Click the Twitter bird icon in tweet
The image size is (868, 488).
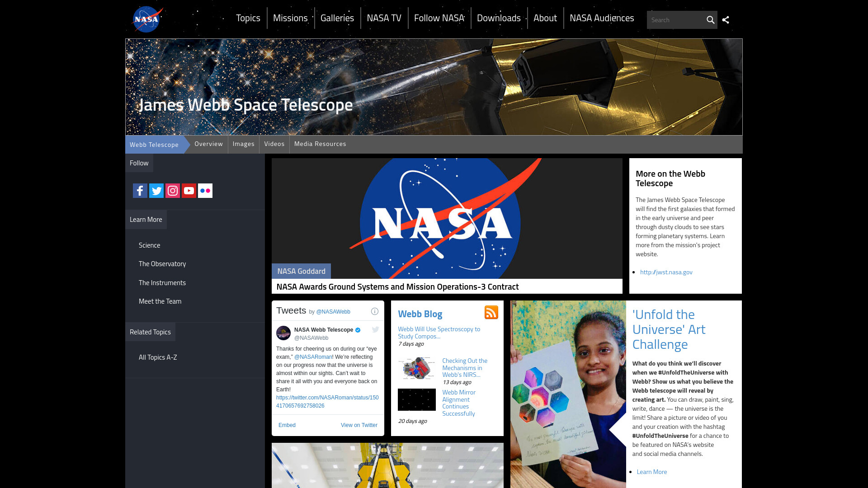[375, 329]
